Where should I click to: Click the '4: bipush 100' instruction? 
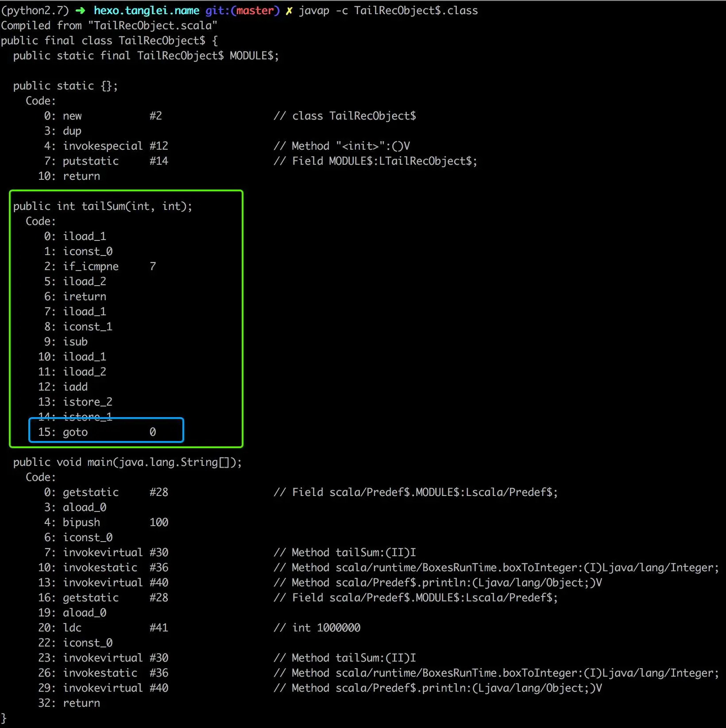[106, 522]
